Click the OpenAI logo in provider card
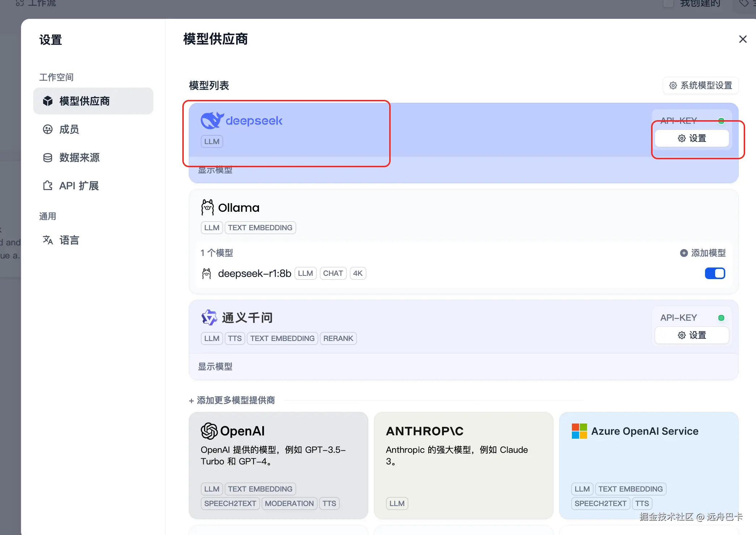This screenshot has width=756, height=535. pyautogui.click(x=209, y=431)
